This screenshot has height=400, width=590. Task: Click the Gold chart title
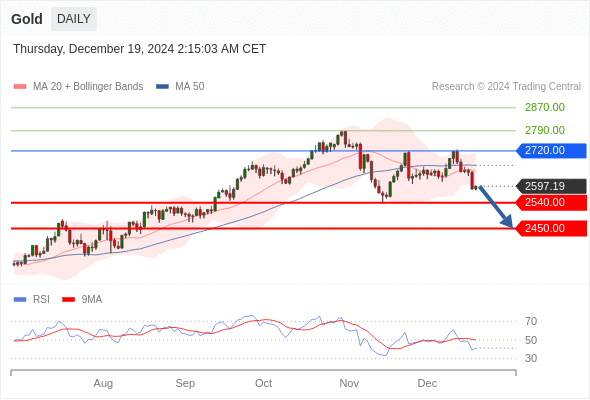[x=27, y=19]
